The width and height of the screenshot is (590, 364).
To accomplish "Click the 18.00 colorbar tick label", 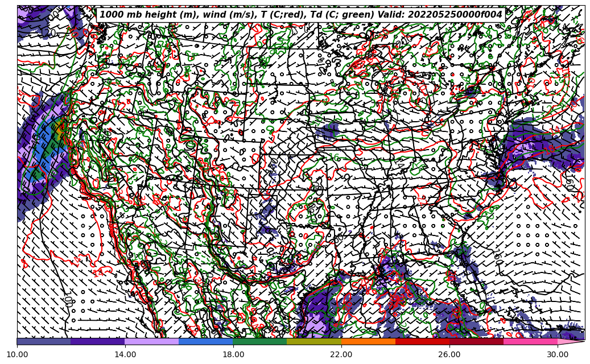I will click(233, 354).
